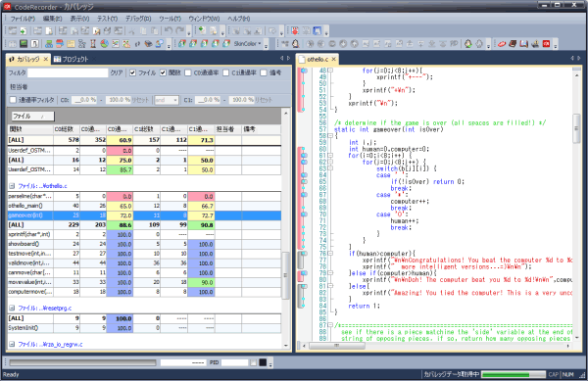Enable the C1通過率 checkbox

tap(226, 72)
